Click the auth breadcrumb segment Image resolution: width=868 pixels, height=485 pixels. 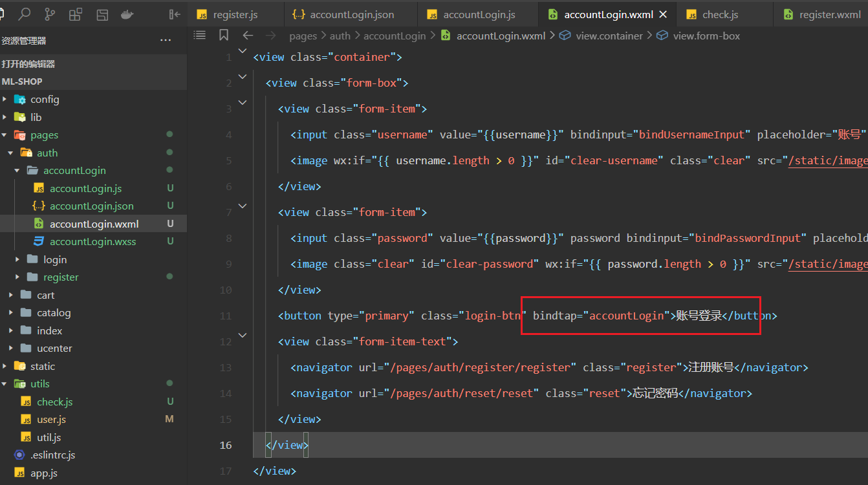pos(340,36)
